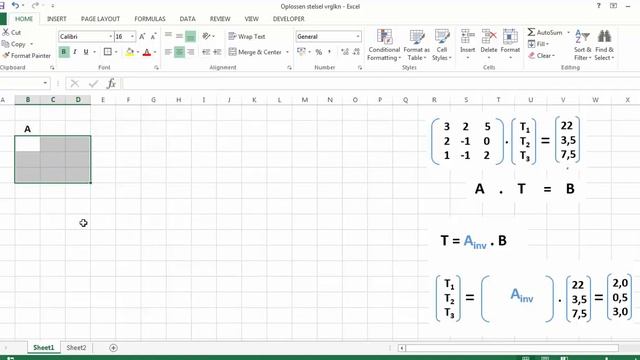Viewport: 640px width, 360px height.
Task: Click Increase Decimal icon
Action: point(345,52)
